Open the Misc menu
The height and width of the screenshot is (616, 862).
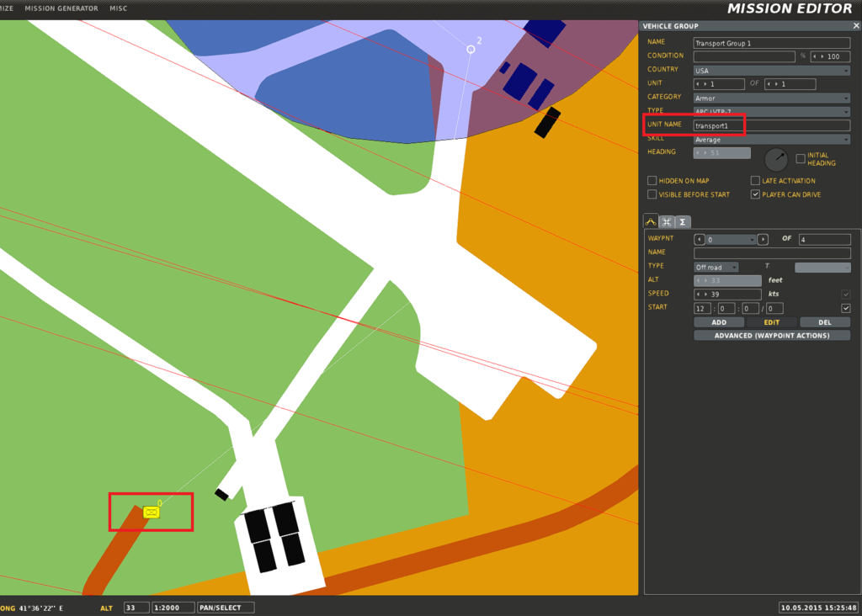point(118,8)
